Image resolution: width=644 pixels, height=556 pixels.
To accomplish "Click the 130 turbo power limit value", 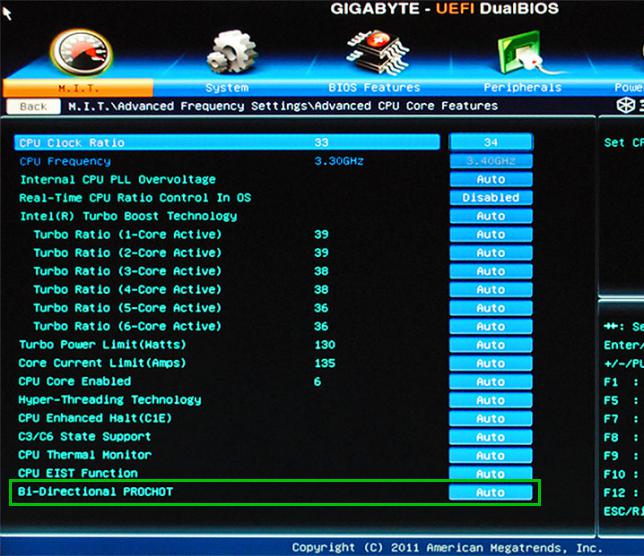I will point(325,345).
